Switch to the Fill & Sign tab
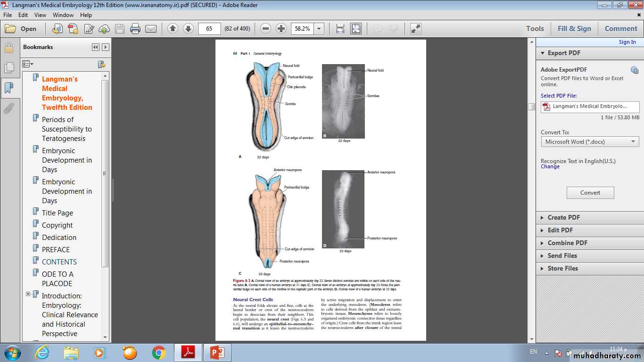This screenshot has width=644, height=362. pyautogui.click(x=574, y=29)
